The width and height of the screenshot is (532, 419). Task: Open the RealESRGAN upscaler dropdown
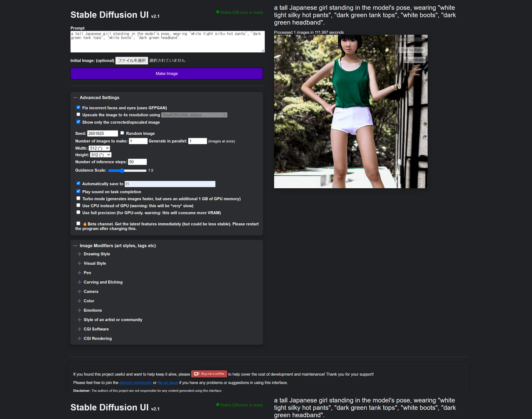click(x=194, y=115)
